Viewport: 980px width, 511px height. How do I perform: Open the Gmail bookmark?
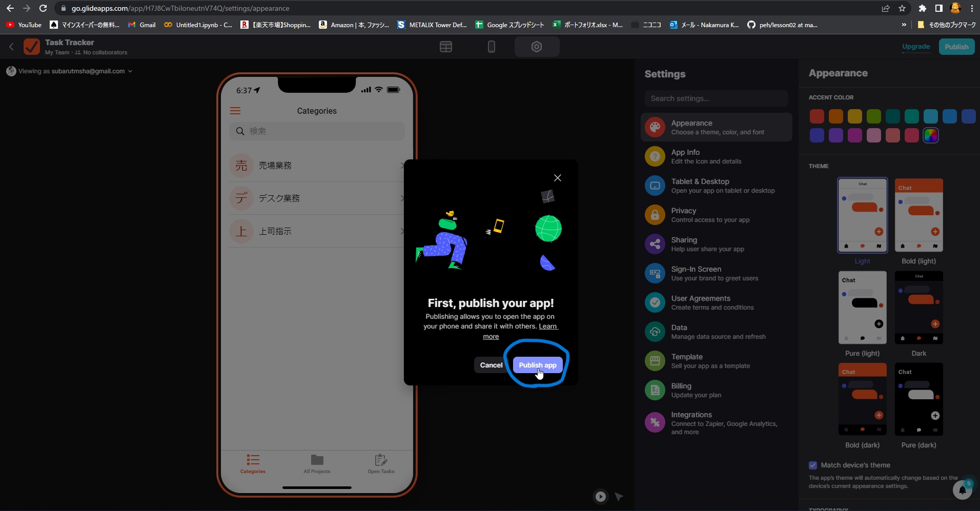tap(142, 25)
